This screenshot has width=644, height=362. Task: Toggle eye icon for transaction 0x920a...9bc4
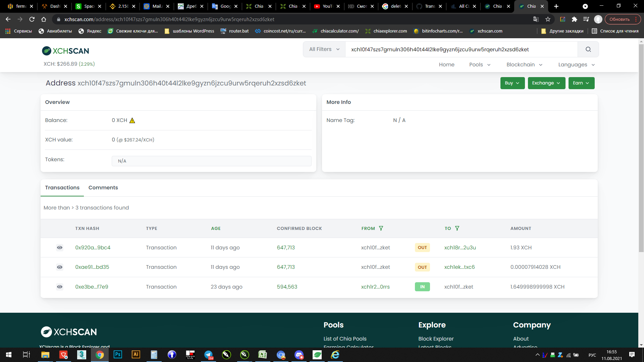60,248
